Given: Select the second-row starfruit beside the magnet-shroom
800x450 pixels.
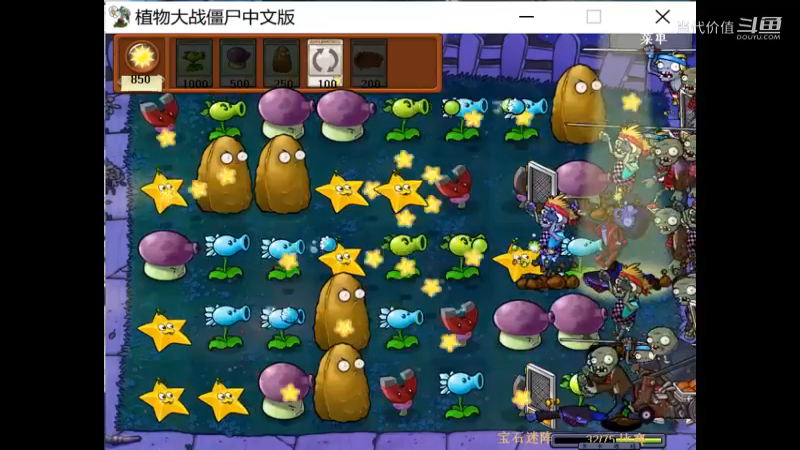Looking at the screenshot, I should (x=401, y=191).
